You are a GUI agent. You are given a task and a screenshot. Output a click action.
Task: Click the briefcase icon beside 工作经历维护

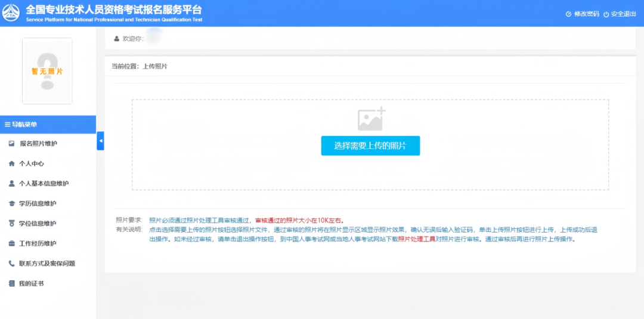click(x=11, y=243)
